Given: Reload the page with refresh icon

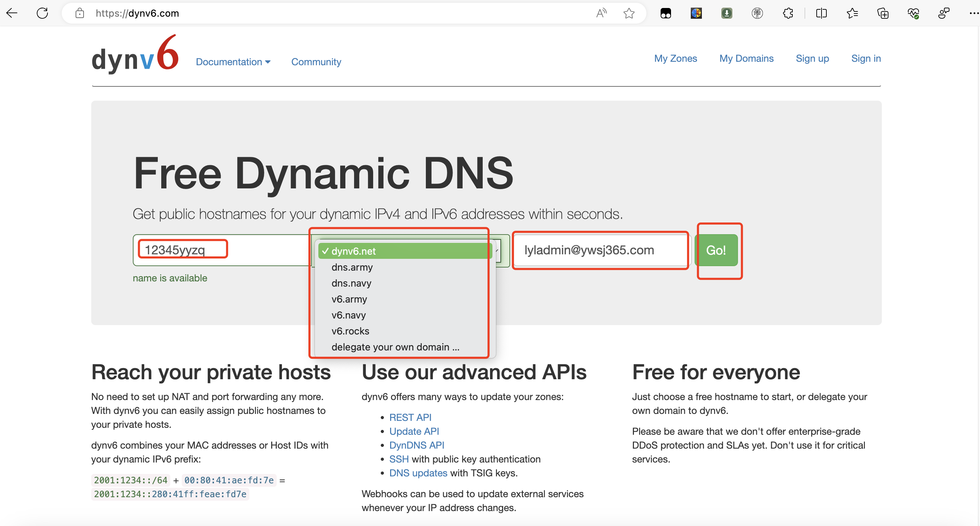Looking at the screenshot, I should [42, 13].
